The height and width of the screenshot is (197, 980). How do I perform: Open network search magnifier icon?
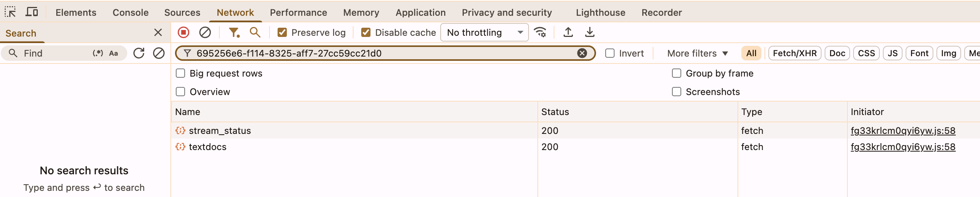tap(255, 32)
